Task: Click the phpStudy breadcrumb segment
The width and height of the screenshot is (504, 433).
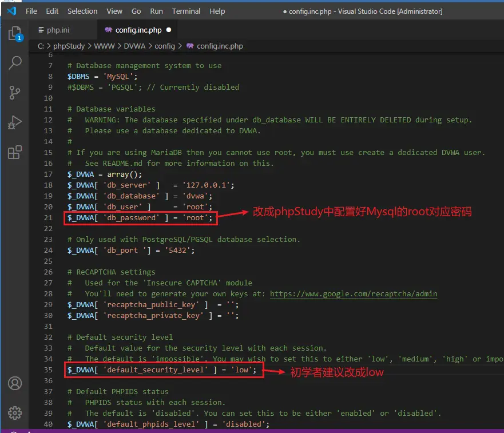Action: pyautogui.click(x=69, y=46)
